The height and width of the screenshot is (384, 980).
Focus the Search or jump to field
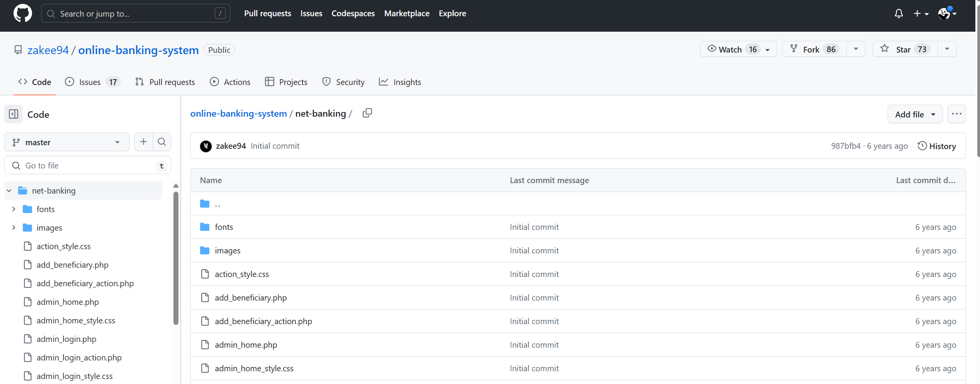pos(136,14)
